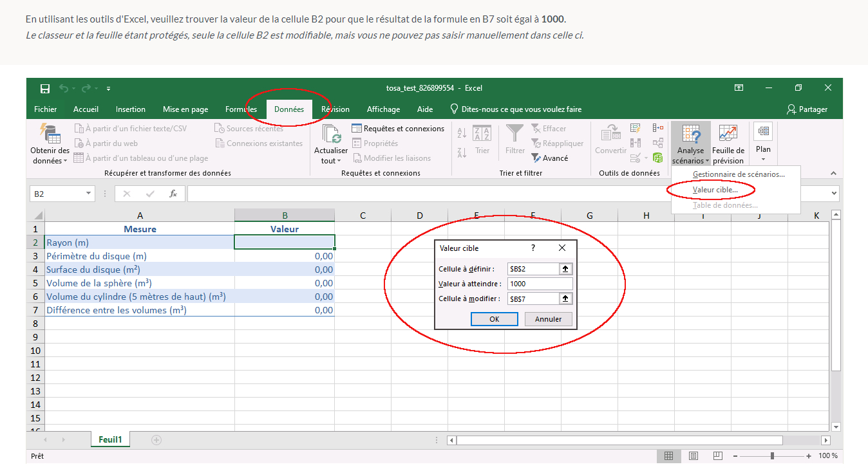Open the Formules ribbon tab
Viewport: 868px width, 469px height.
point(241,109)
